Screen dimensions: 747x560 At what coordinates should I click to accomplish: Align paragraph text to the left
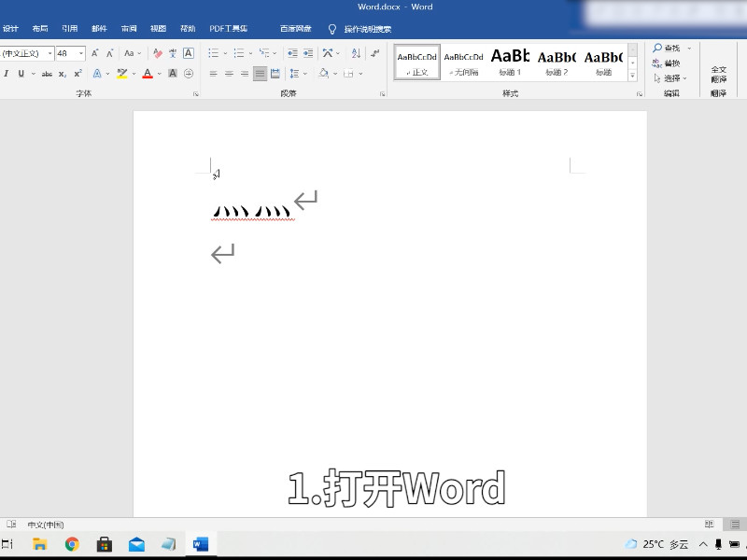pos(214,74)
